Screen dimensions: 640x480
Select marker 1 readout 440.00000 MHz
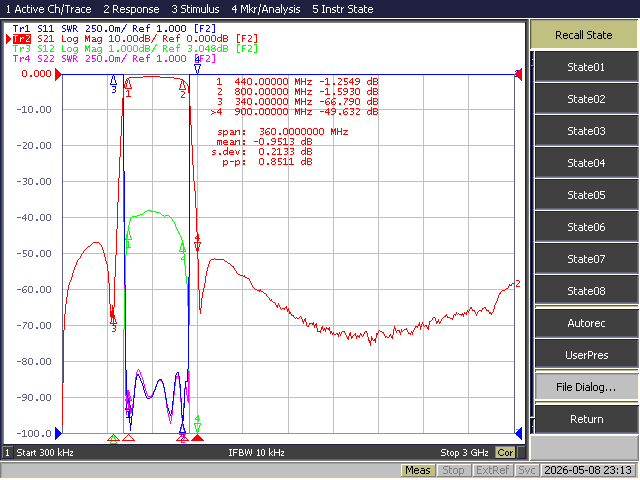[297, 82]
